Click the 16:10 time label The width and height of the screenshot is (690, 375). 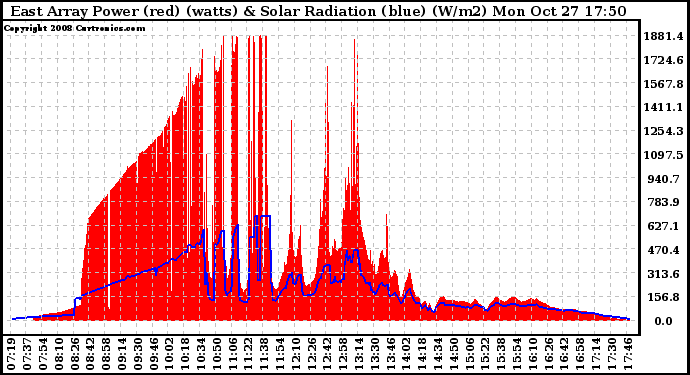coord(533,354)
